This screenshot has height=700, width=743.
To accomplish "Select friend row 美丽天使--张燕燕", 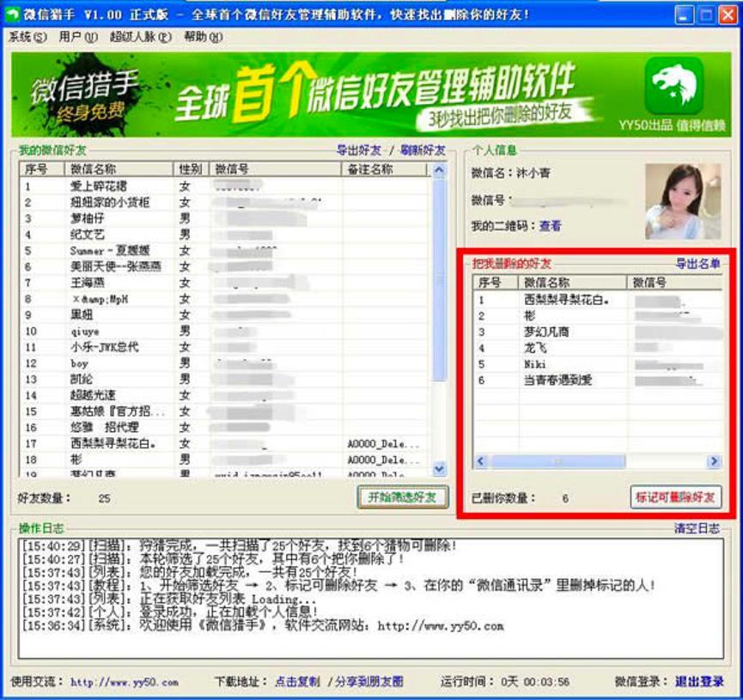I will coord(224,266).
